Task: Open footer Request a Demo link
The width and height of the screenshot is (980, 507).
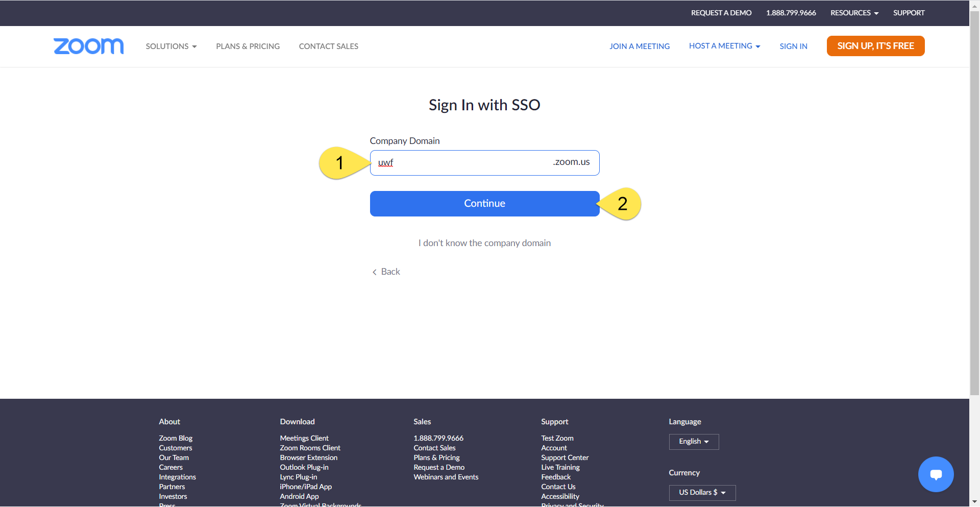Action: (439, 467)
